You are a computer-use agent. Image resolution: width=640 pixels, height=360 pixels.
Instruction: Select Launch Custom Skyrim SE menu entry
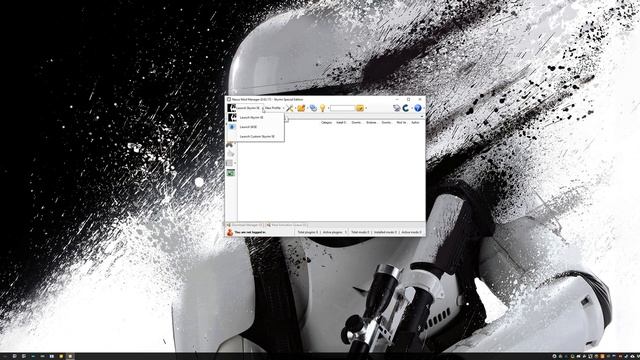[x=256, y=136]
